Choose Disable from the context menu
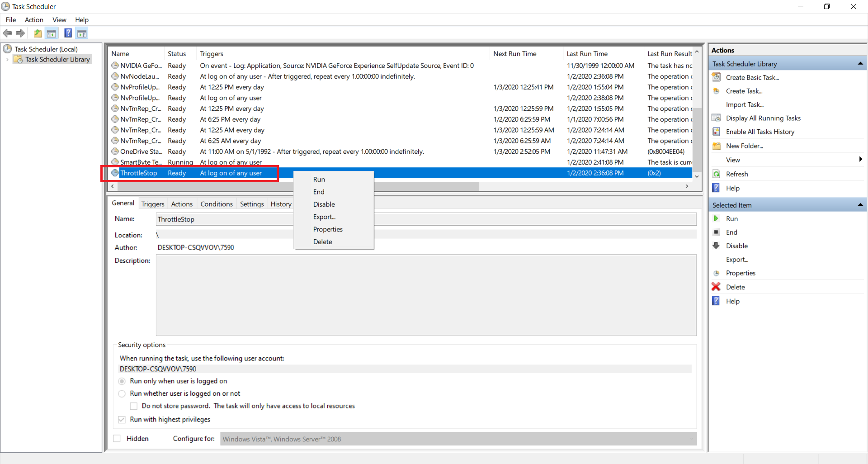Image resolution: width=868 pixels, height=464 pixels. (x=334, y=204)
